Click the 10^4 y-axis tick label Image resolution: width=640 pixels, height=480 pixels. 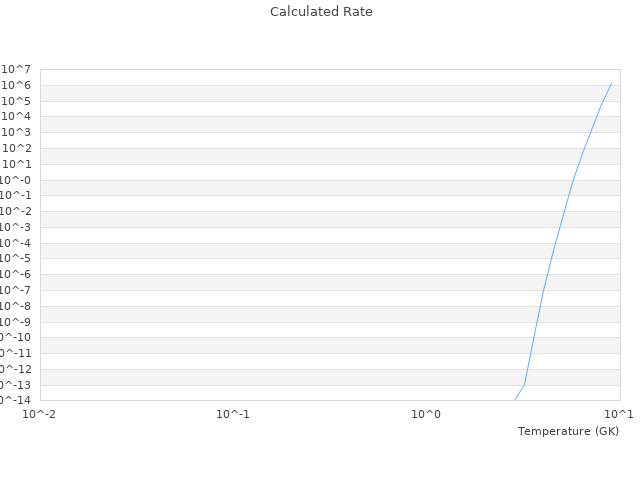click(x=16, y=117)
